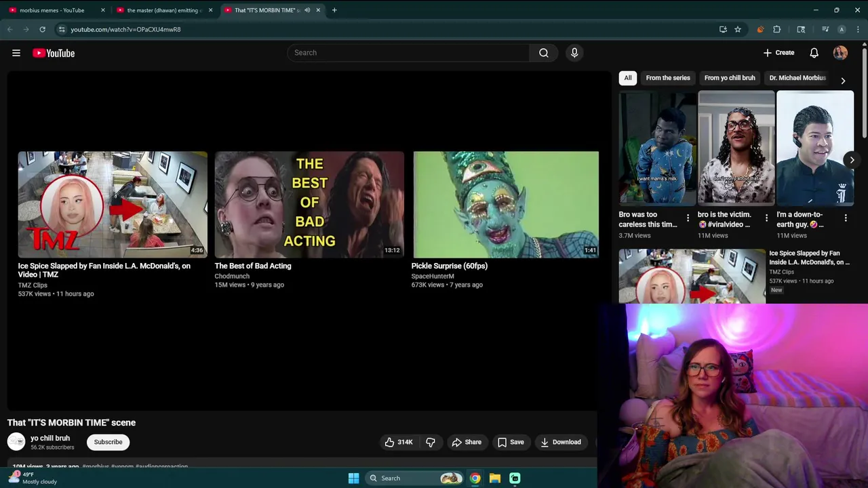Subscribe to yo chill bruh

click(x=108, y=442)
